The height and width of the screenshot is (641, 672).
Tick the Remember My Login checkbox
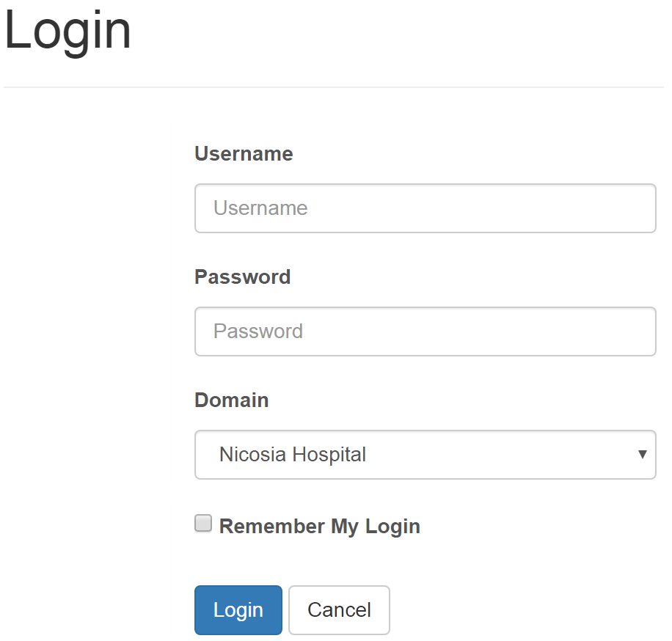coord(203,524)
